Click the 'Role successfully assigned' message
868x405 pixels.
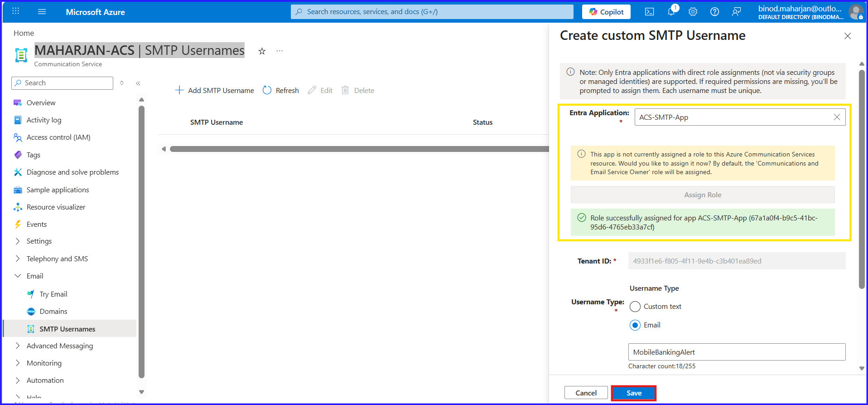[x=703, y=222]
